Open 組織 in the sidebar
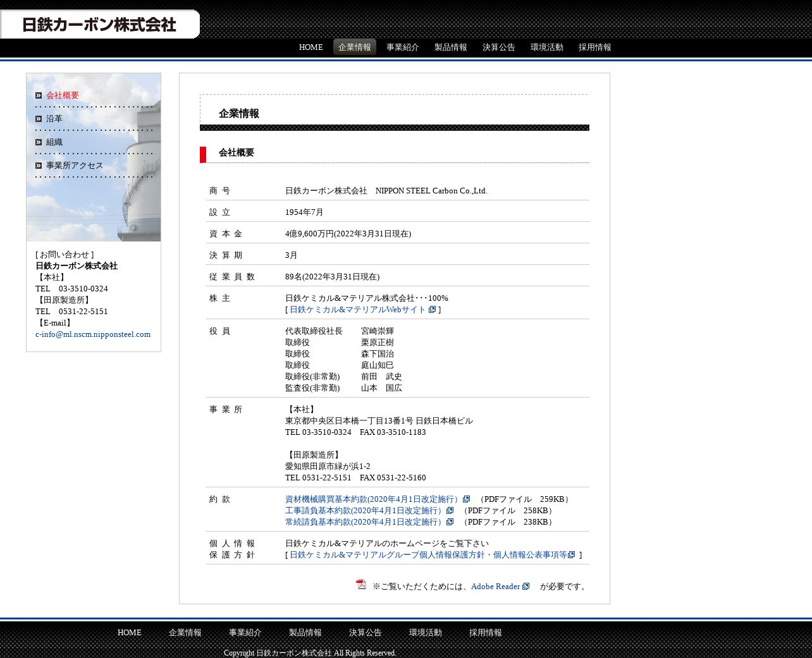The width and height of the screenshot is (812, 658). click(54, 142)
